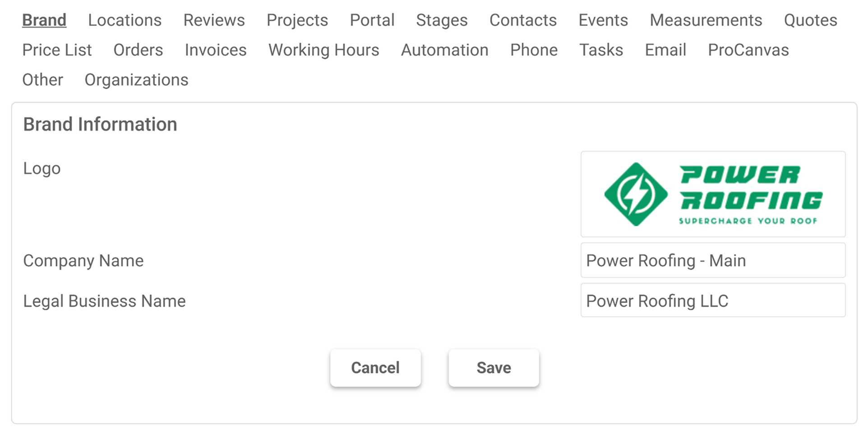Switch to the Quotes section
This screenshot has height=435, width=868.
810,20
